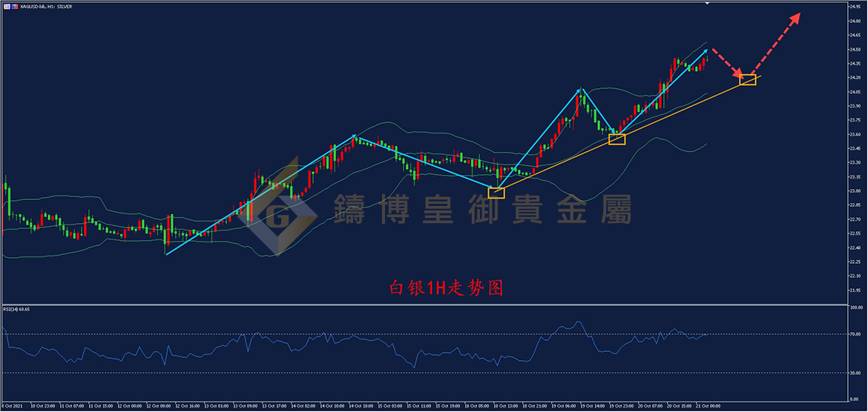This screenshot has width=868, height=412.
Task: Click the depth of market icon beside XAGUSD
Action: tap(15, 5)
